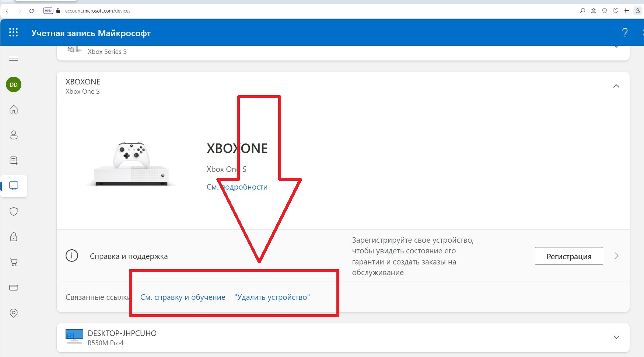This screenshot has width=644, height=357.
Task: Go back with the browser back arrow
Action: pyautogui.click(x=7, y=11)
